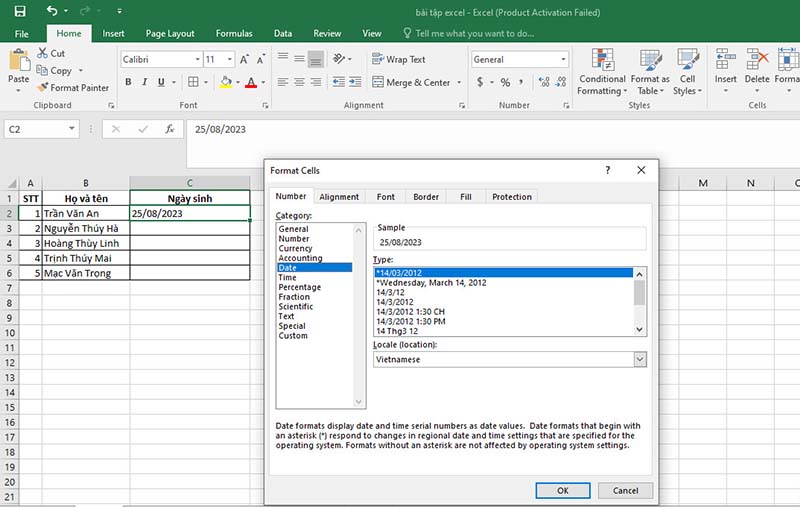Click Cancel in Format Cells dialog
Viewport: 800px width, 507px height.
pos(625,490)
